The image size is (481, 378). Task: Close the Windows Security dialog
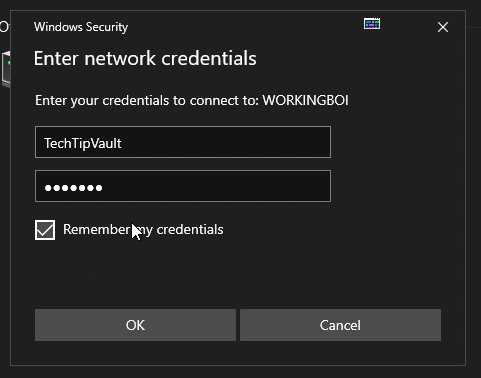click(x=443, y=27)
